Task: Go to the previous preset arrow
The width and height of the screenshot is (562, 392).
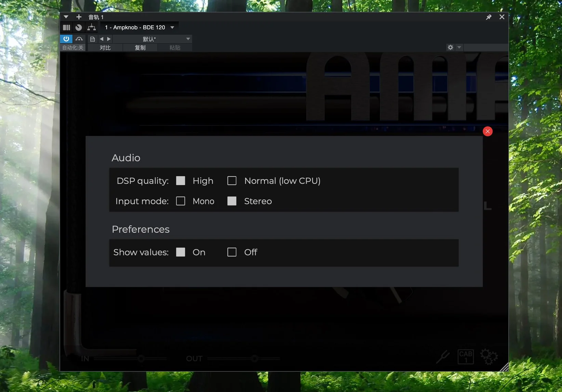Action: coord(102,39)
